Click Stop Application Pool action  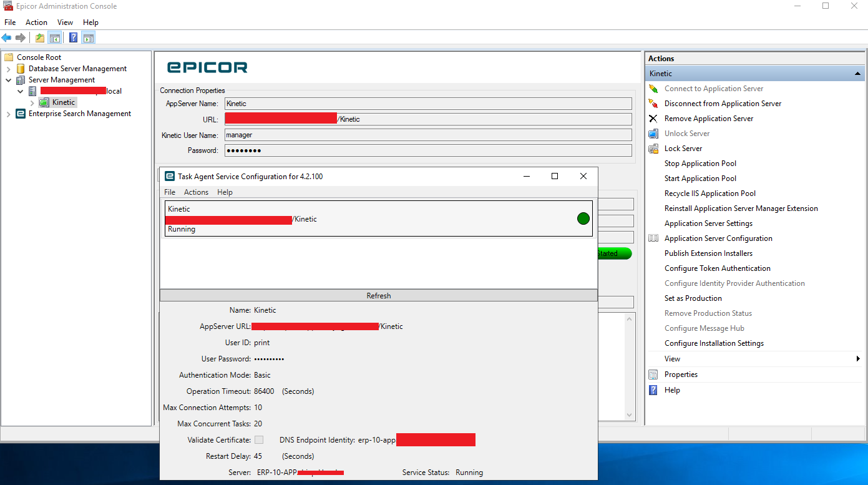click(x=700, y=164)
